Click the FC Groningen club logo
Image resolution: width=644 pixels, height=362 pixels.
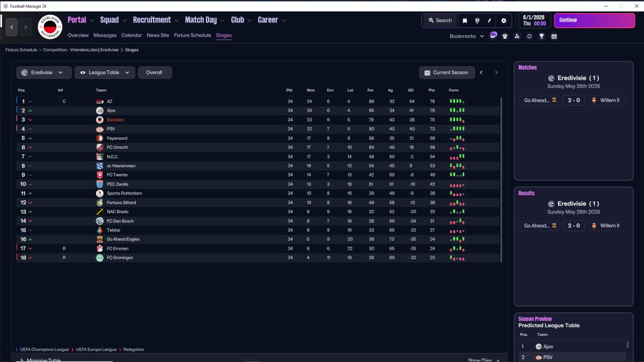(100, 257)
